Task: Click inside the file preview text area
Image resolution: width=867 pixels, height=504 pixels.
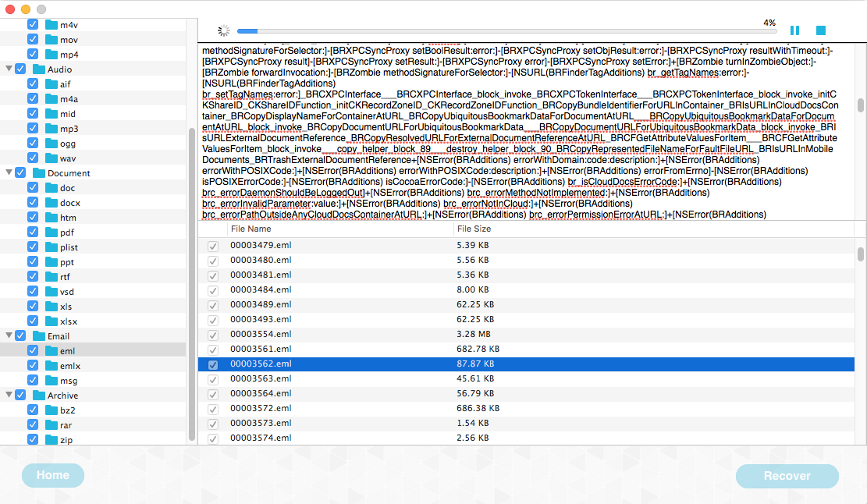Action: click(527, 132)
